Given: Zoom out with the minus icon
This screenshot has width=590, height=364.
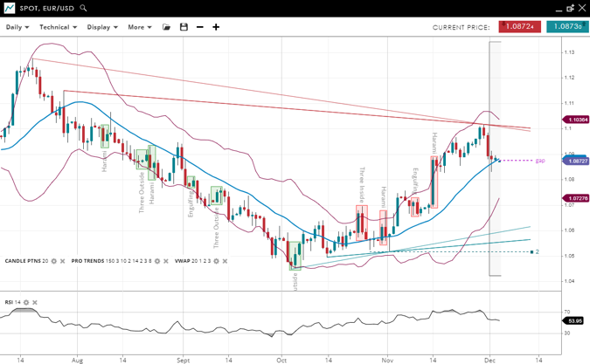Looking at the screenshot, I should coord(199,27).
